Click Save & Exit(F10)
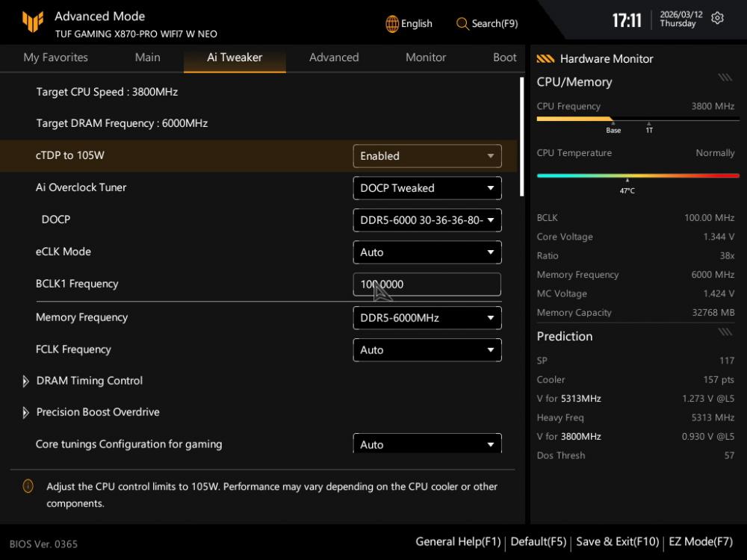 click(x=617, y=542)
